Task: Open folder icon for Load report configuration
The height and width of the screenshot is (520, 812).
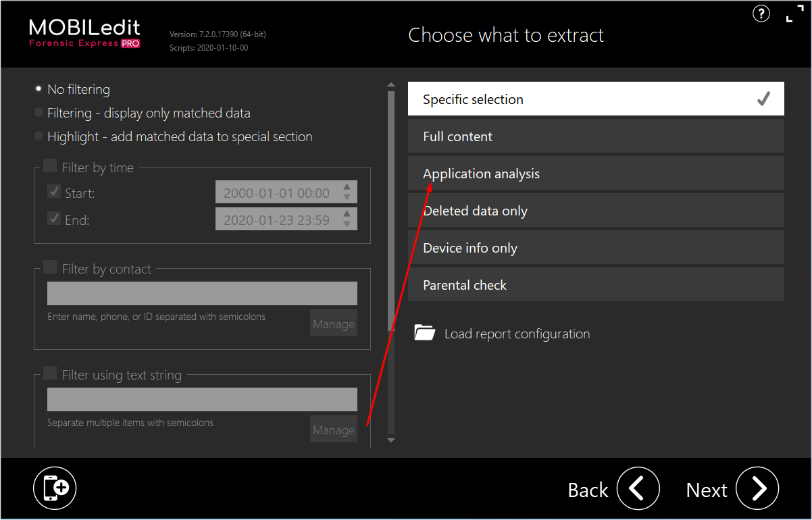Action: (424, 333)
